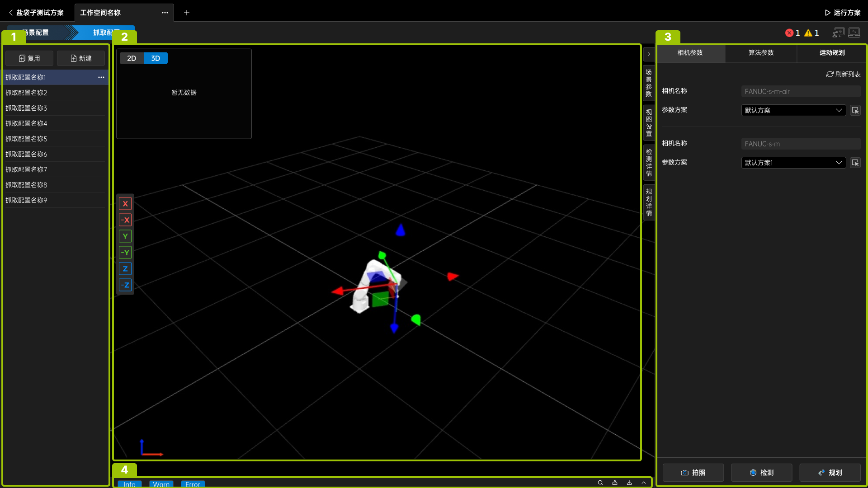Switch to the 运动规划 tab

[x=832, y=53]
